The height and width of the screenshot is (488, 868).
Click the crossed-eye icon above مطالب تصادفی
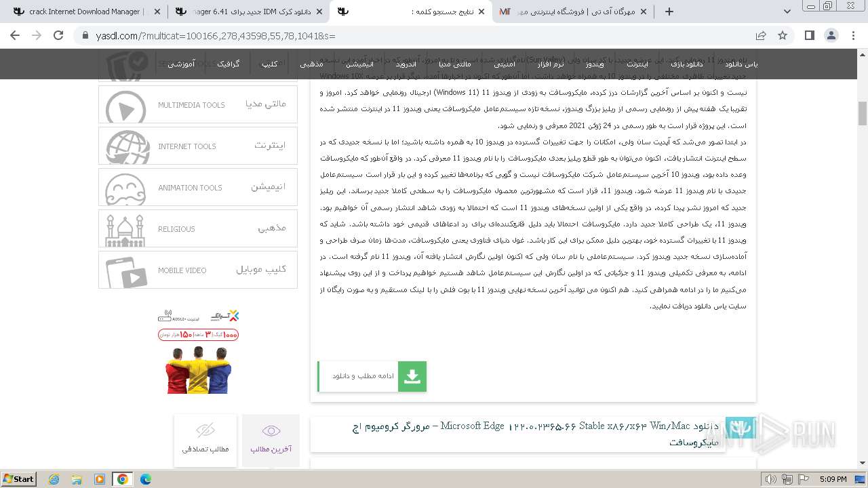coord(205,430)
